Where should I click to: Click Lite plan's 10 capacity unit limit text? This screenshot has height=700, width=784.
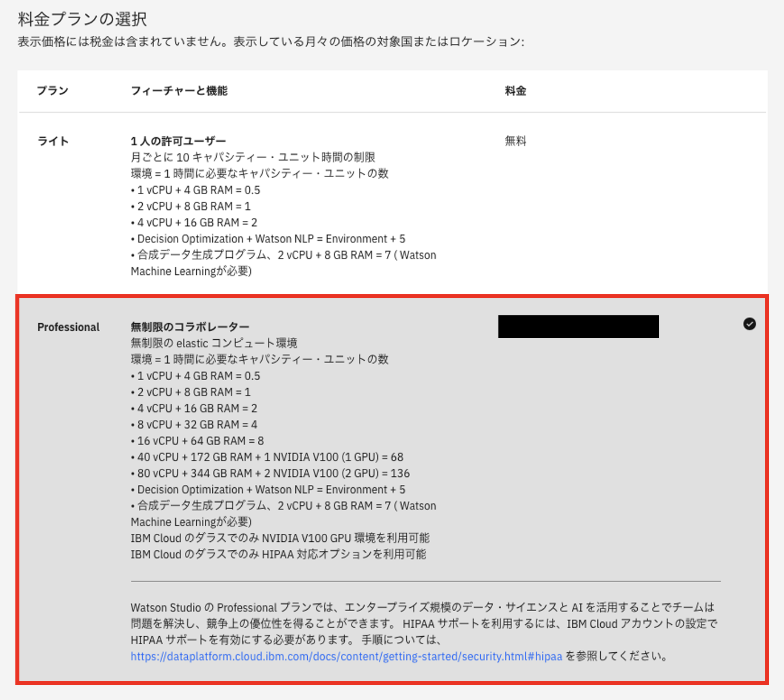coord(253,157)
